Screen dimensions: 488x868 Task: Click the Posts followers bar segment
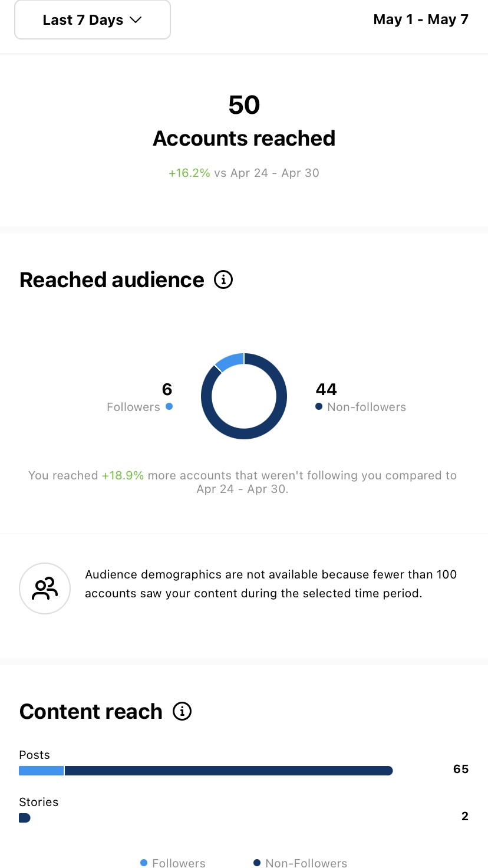point(41,770)
